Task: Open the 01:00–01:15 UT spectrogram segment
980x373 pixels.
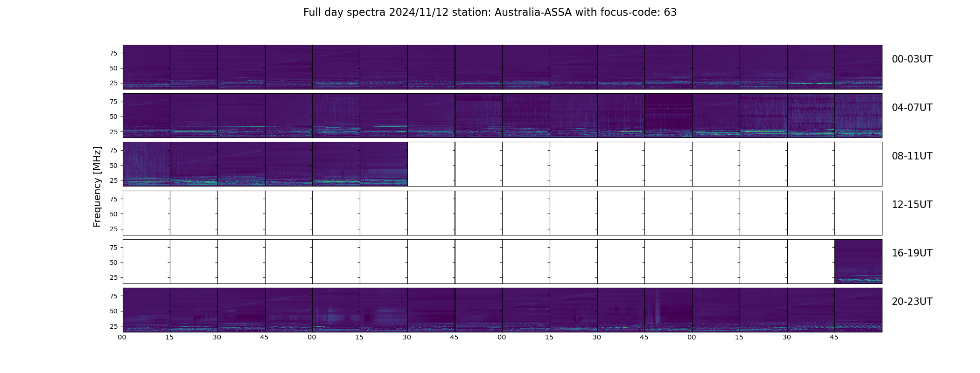Action: click(x=336, y=67)
